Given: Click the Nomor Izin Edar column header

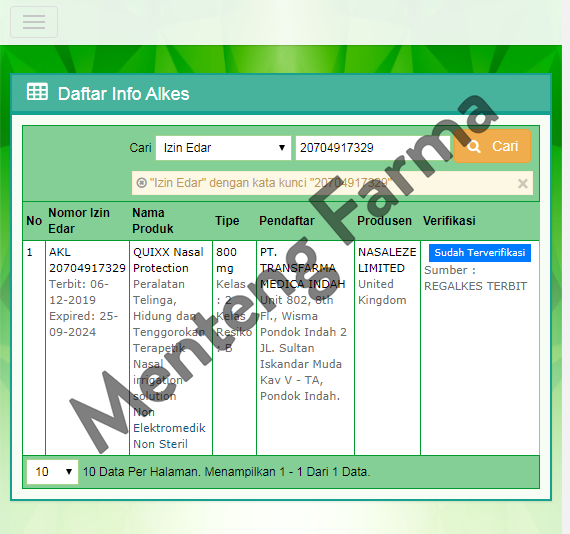Looking at the screenshot, I should pos(79,221).
